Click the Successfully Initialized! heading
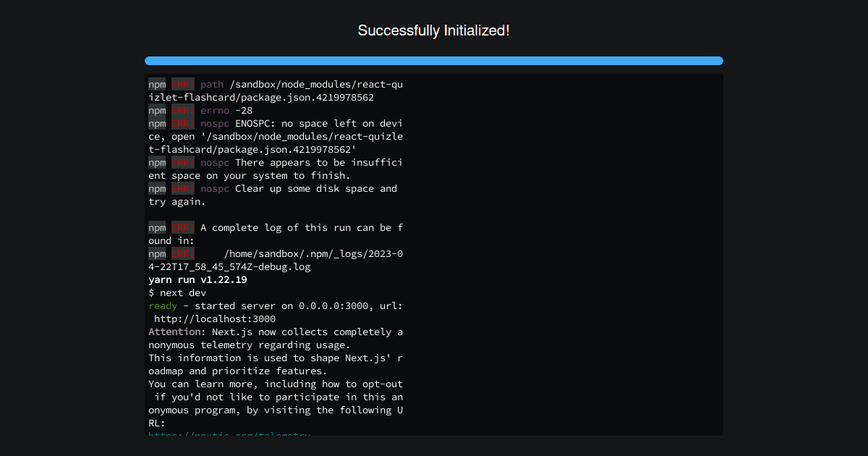This screenshot has width=868, height=456. click(x=434, y=30)
